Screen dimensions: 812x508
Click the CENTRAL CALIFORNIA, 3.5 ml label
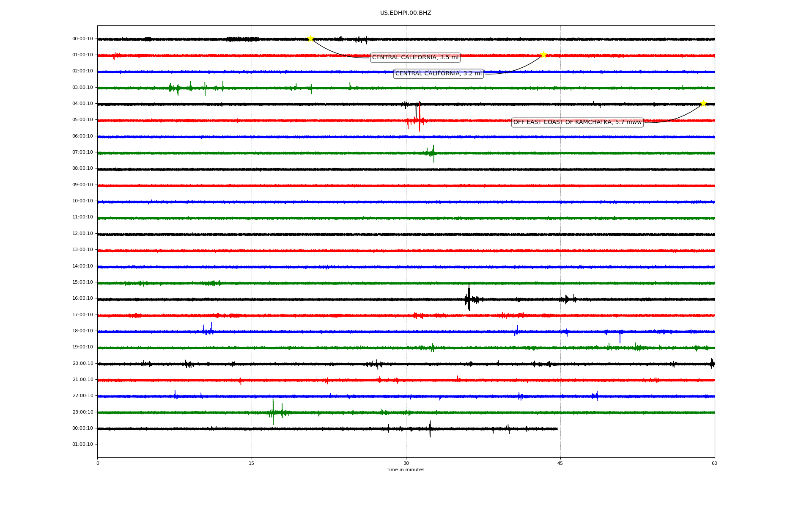pos(415,58)
